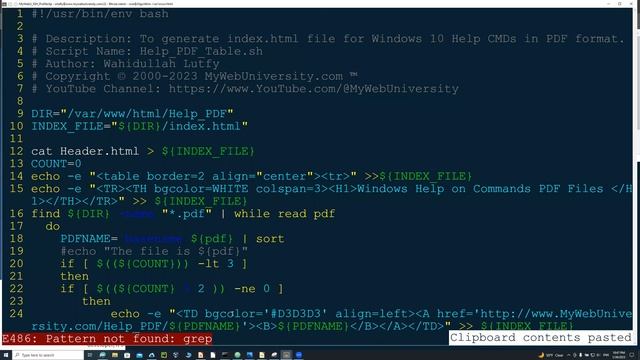Open the notification center icon
Image resolution: width=640 pixels, height=360 pixels.
631,355
